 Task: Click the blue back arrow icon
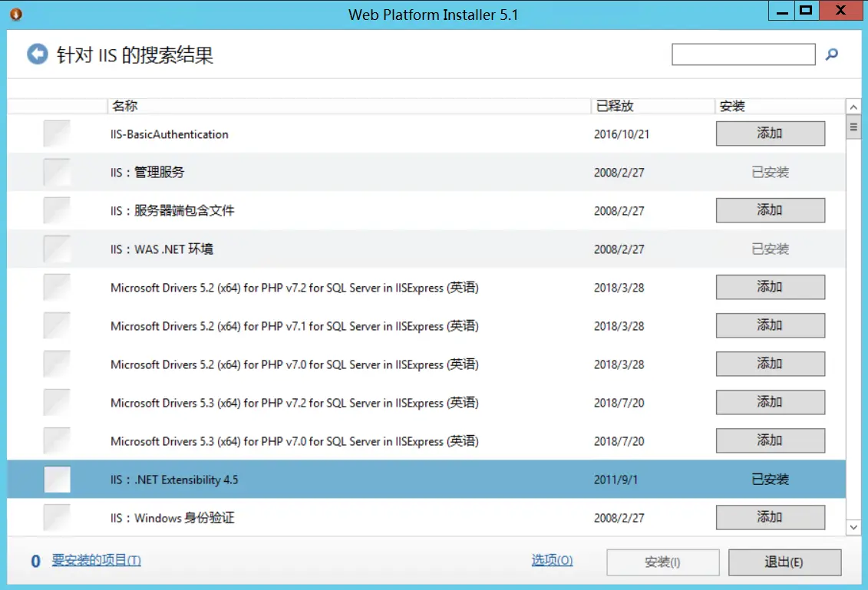38,54
